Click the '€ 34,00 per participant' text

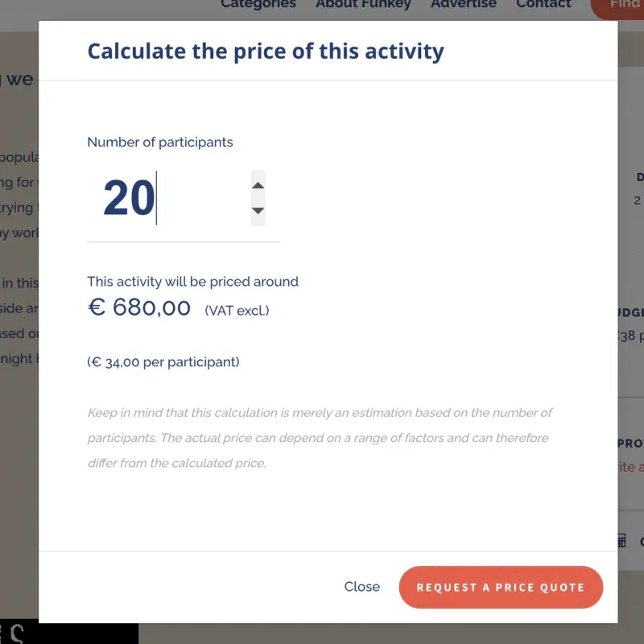pyautogui.click(x=163, y=362)
